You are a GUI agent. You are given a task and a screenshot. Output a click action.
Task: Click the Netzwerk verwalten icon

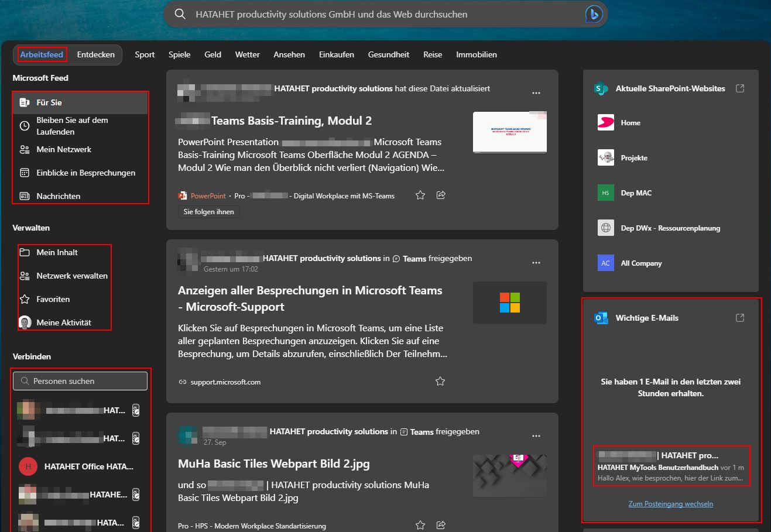pyautogui.click(x=25, y=276)
